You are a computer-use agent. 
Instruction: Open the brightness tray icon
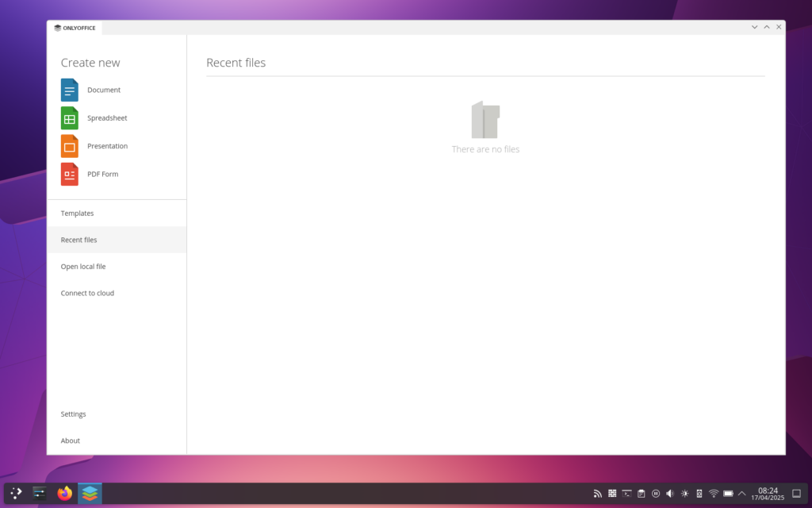684,494
